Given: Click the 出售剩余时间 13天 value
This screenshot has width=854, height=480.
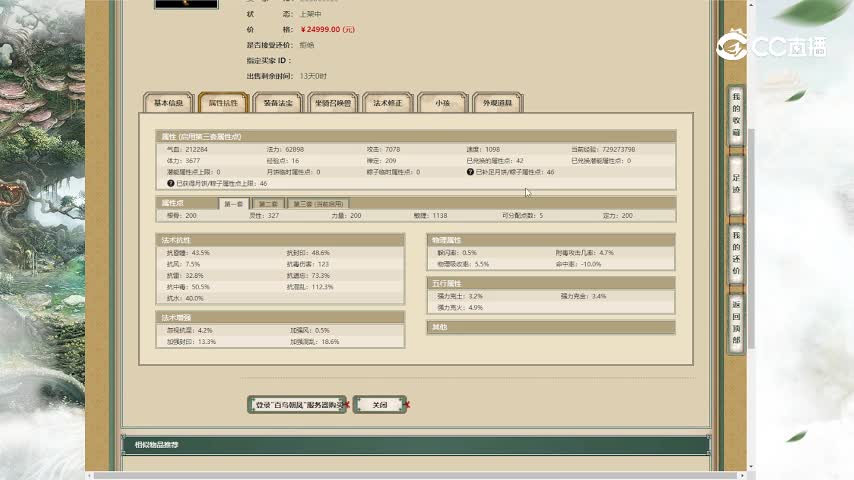Looking at the screenshot, I should tap(313, 76).
